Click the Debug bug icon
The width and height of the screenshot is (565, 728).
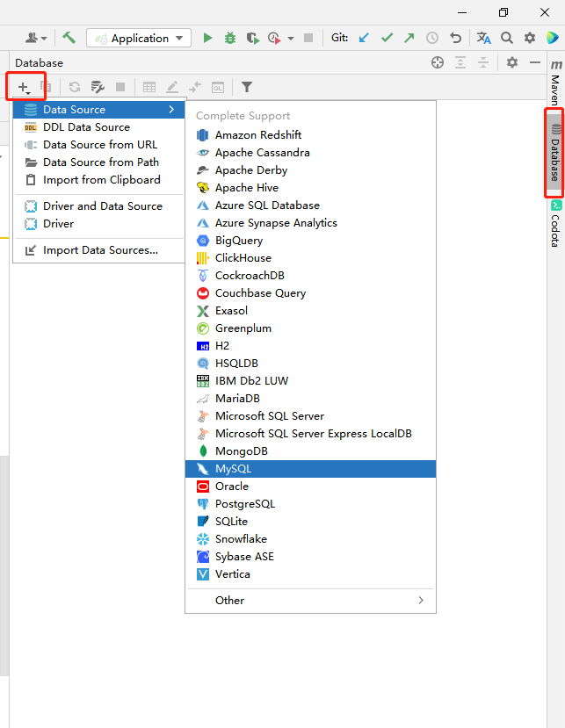(x=230, y=38)
